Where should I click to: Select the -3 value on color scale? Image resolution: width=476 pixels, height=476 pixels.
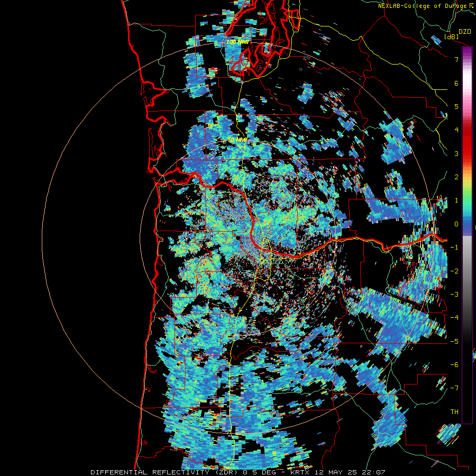454,295
